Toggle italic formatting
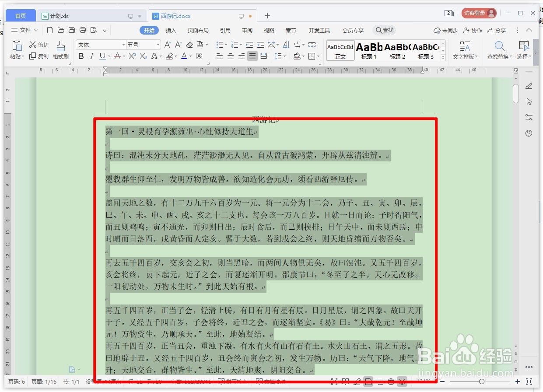543x392 pixels. pos(91,56)
